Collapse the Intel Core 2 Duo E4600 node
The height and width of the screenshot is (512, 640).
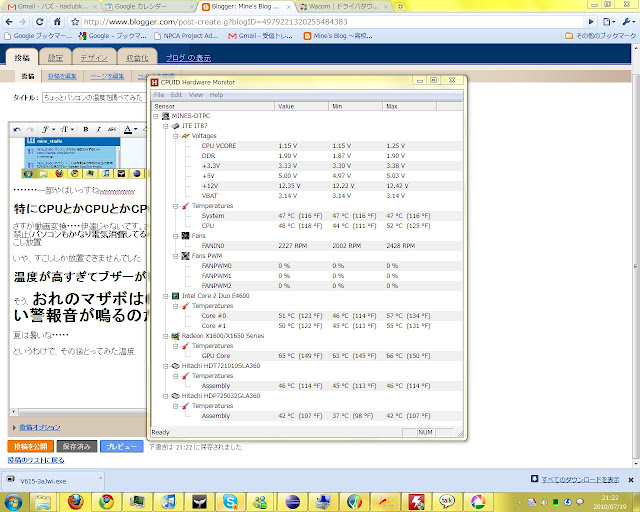click(x=166, y=296)
